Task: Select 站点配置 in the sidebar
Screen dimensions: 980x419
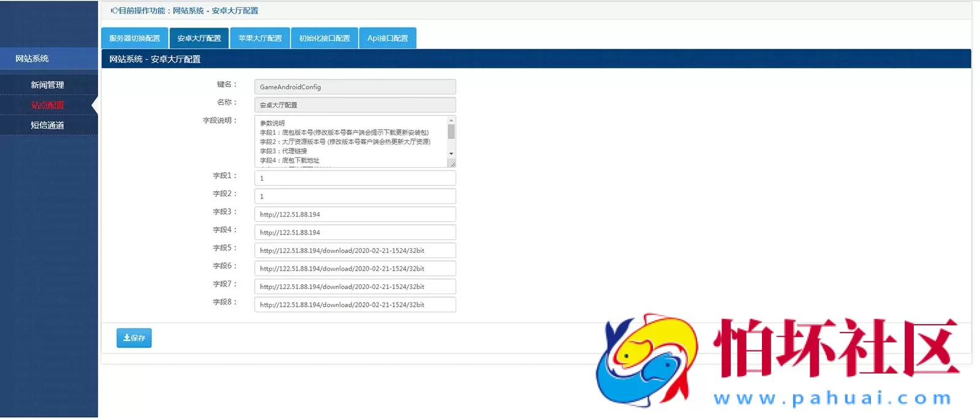Action: point(48,105)
